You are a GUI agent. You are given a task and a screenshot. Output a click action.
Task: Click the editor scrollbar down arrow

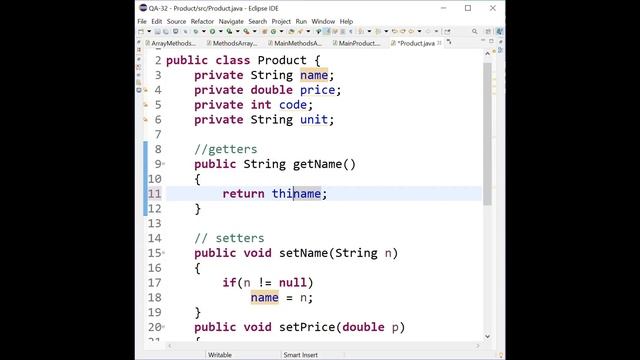pyautogui.click(x=487, y=336)
